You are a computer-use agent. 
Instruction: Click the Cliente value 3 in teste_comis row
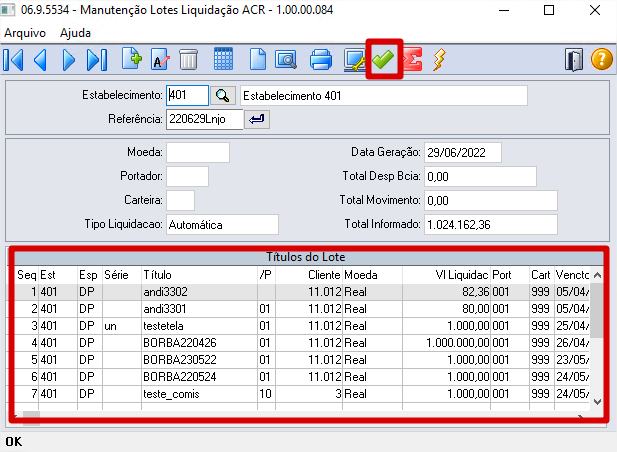tap(338, 394)
